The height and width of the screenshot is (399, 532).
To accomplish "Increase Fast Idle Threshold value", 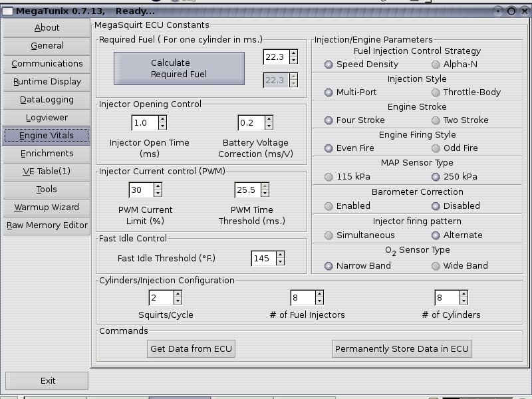I will coord(280,255).
